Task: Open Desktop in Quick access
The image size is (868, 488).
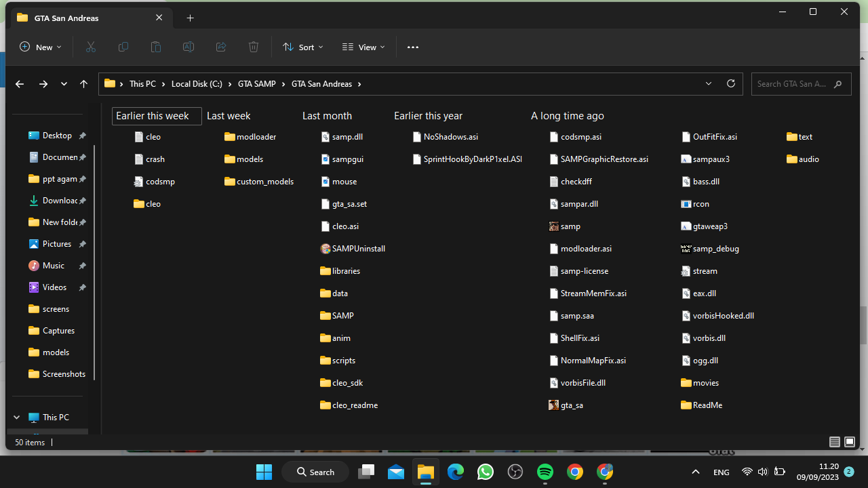Action: click(x=58, y=136)
